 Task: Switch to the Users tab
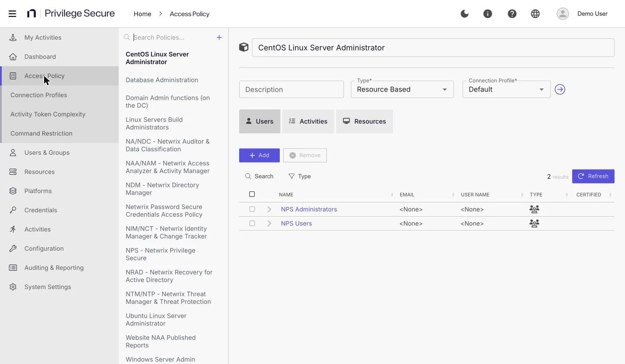click(260, 121)
